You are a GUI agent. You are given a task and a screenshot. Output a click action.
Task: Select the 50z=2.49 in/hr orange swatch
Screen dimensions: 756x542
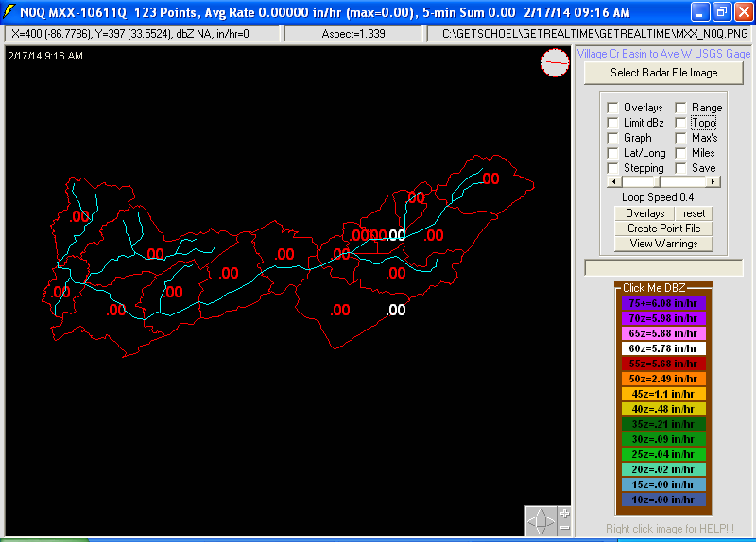[x=662, y=379]
